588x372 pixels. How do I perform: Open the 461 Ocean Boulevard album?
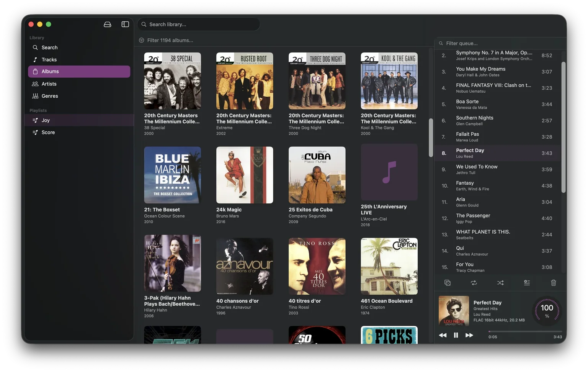tap(389, 266)
